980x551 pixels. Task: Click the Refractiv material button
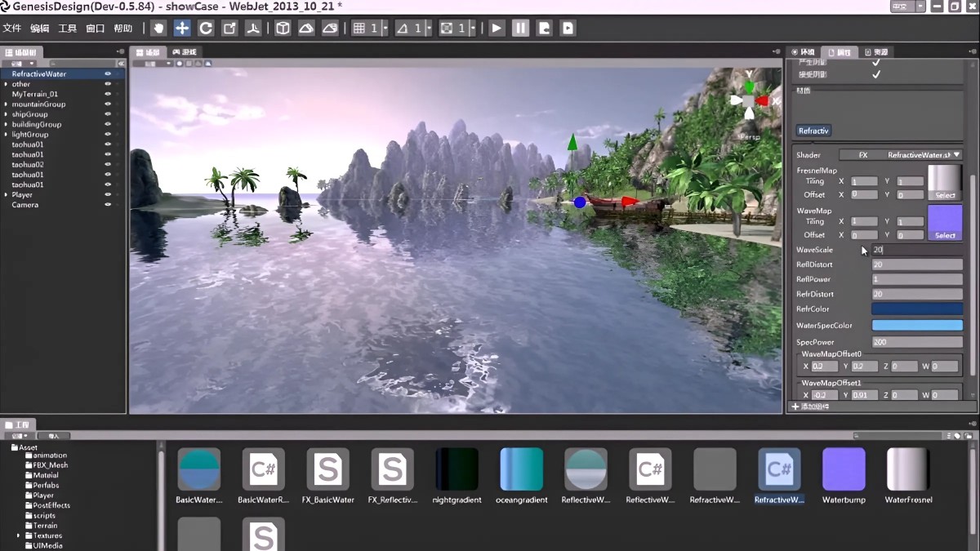[813, 131]
